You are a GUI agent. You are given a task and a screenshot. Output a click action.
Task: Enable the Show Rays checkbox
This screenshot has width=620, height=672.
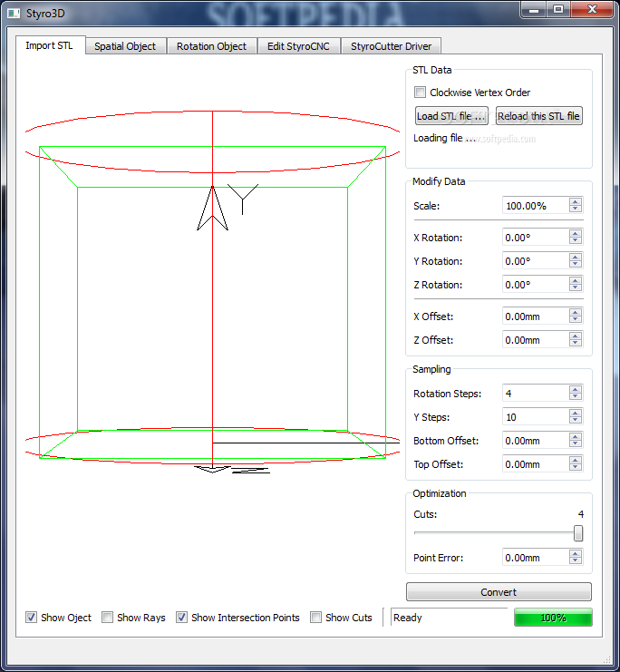(x=108, y=618)
